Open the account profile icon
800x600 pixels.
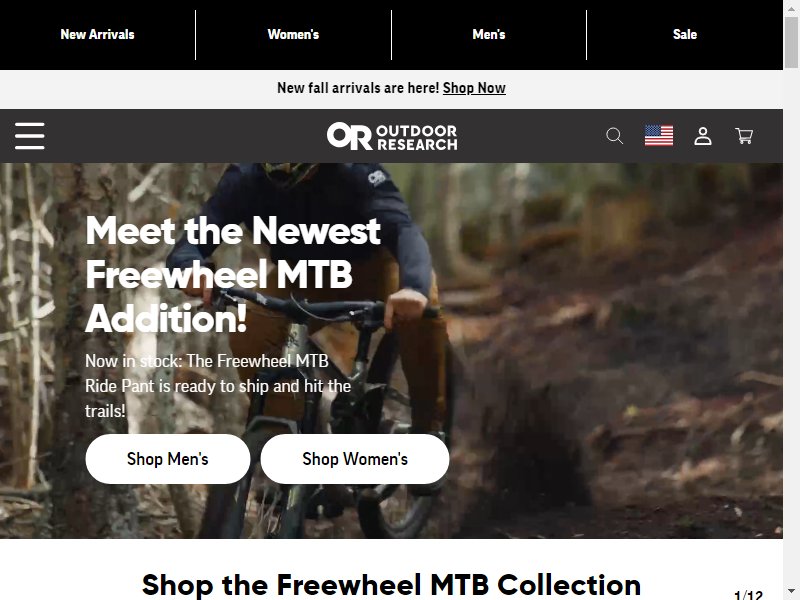(703, 136)
